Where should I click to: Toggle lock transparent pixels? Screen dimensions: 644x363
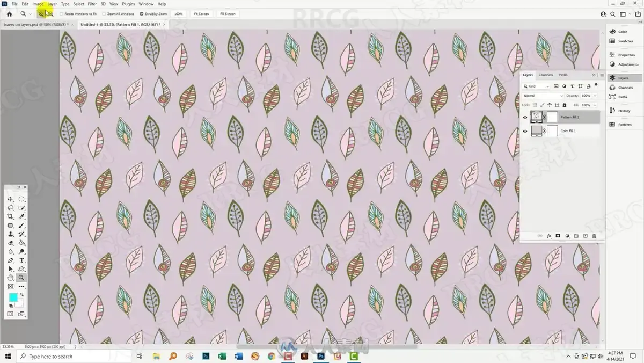(535, 105)
